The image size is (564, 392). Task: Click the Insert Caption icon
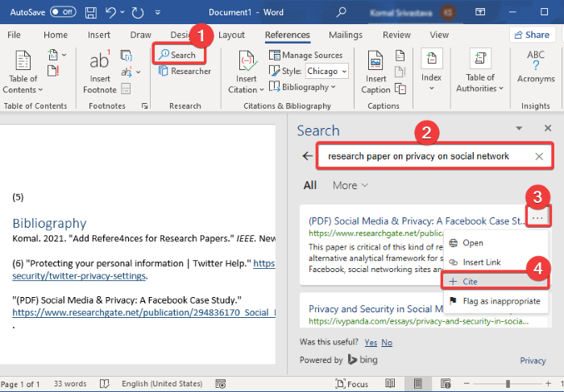coord(375,62)
